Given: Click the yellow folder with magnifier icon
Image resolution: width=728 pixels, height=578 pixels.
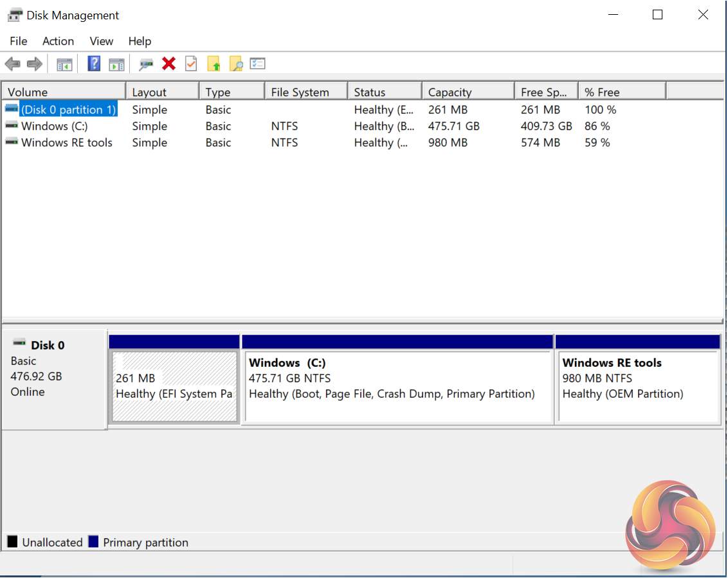Looking at the screenshot, I should coord(236,64).
